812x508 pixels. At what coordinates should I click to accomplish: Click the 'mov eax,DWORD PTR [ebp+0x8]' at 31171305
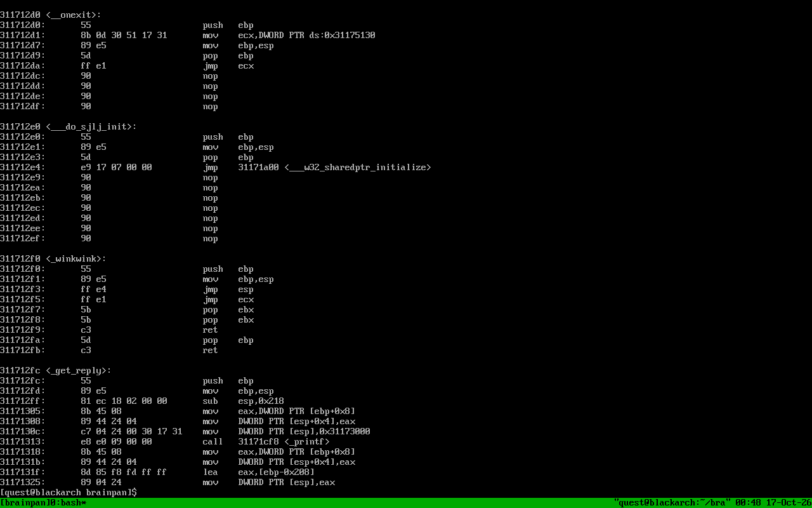(279, 411)
